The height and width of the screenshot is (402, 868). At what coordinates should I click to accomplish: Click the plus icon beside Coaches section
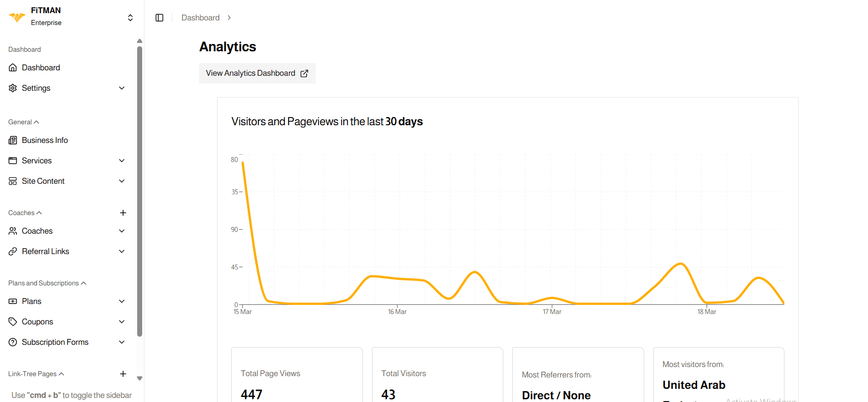click(123, 213)
